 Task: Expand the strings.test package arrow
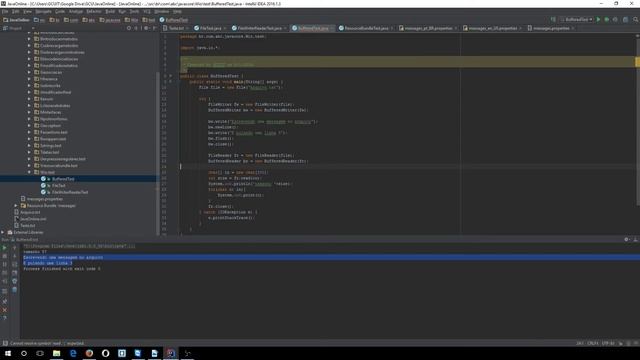click(x=29, y=146)
